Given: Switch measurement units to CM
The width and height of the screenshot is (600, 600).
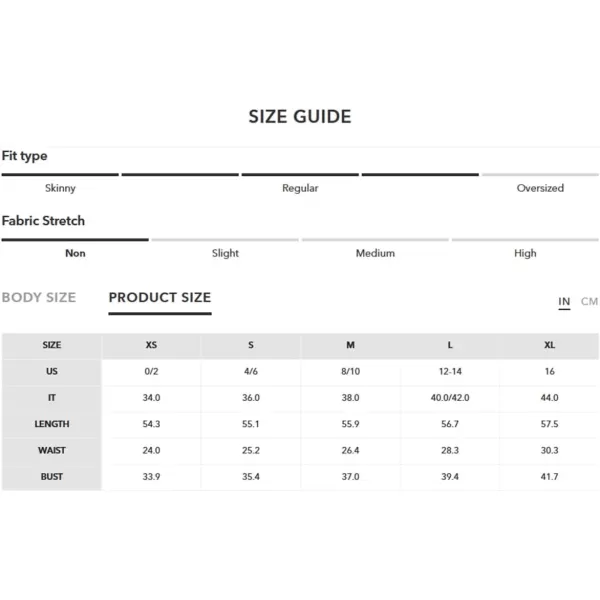Looking at the screenshot, I should click(589, 302).
